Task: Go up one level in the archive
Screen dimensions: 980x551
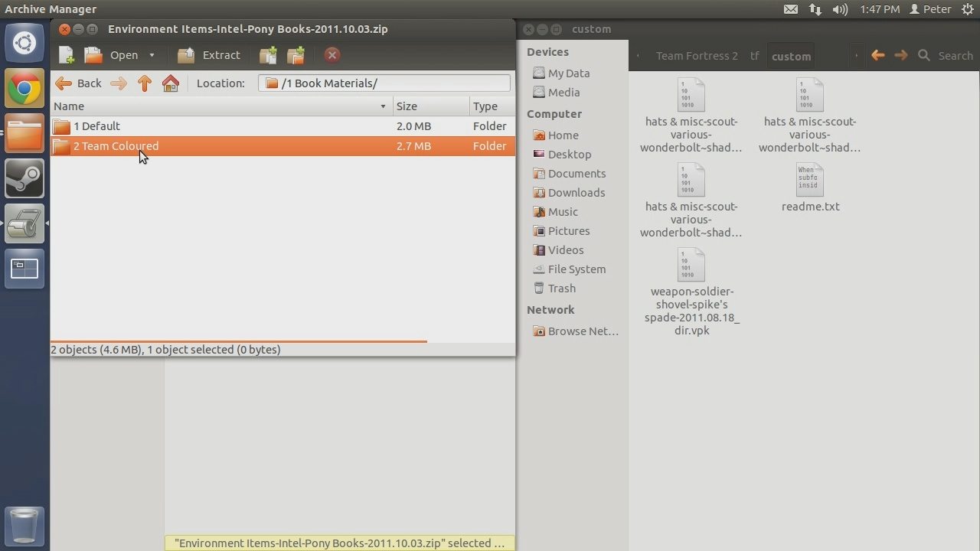Action: tap(145, 83)
